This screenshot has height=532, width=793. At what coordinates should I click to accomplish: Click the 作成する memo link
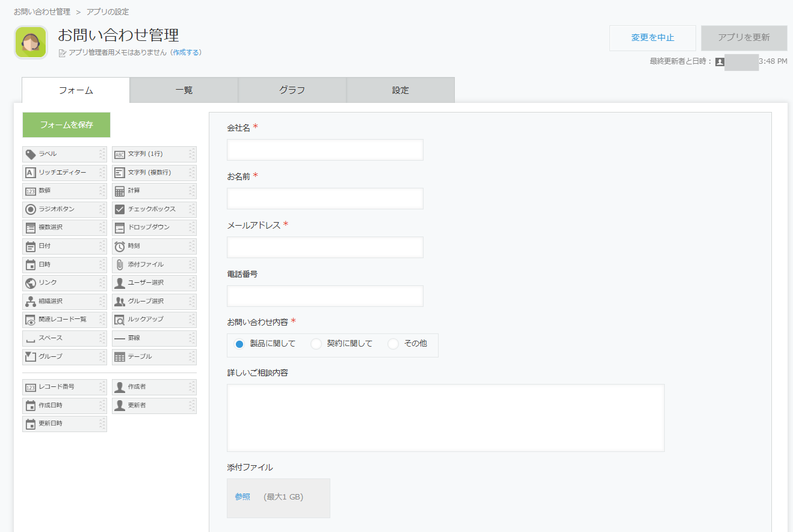point(186,53)
